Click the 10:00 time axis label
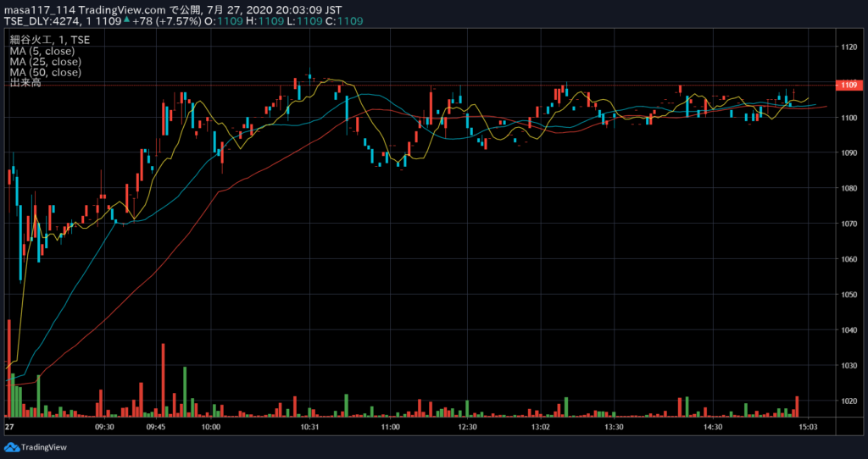 (211, 427)
